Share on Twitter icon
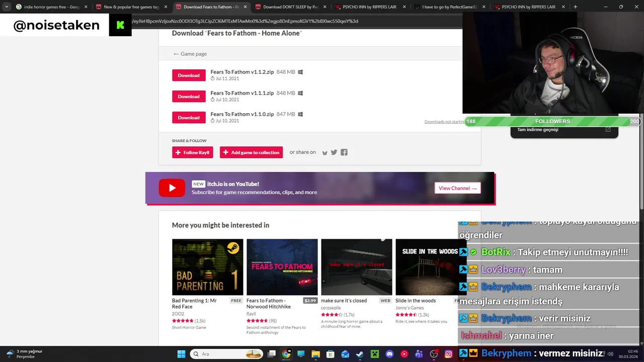This screenshot has height=362, width=644. pyautogui.click(x=334, y=152)
